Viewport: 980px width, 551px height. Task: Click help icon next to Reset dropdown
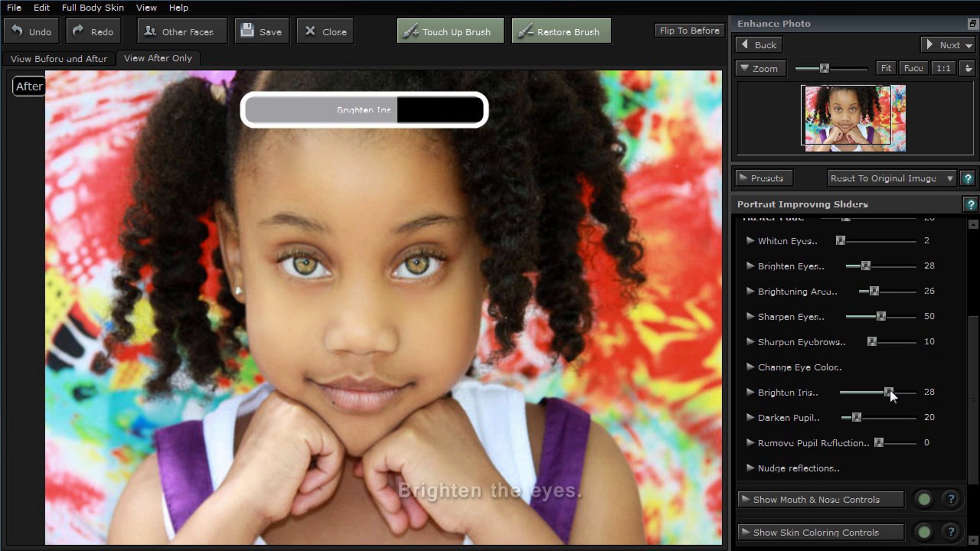tap(967, 178)
